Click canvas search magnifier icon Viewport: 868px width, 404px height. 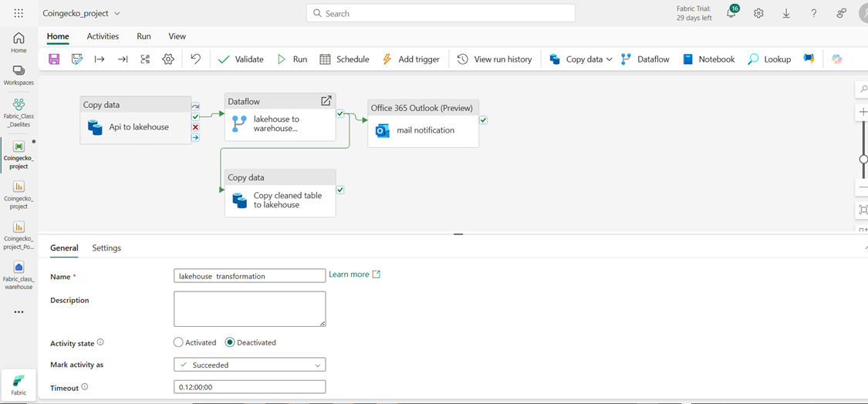tap(863, 89)
